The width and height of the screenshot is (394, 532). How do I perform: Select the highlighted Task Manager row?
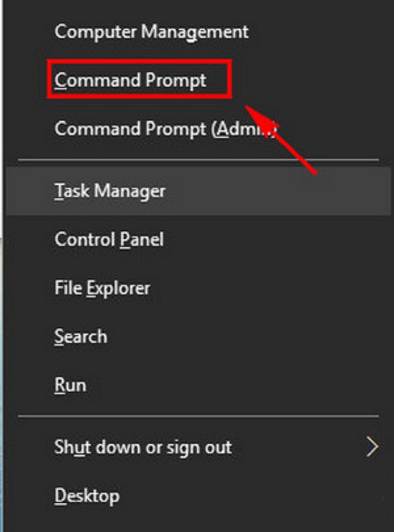pyautogui.click(x=198, y=191)
